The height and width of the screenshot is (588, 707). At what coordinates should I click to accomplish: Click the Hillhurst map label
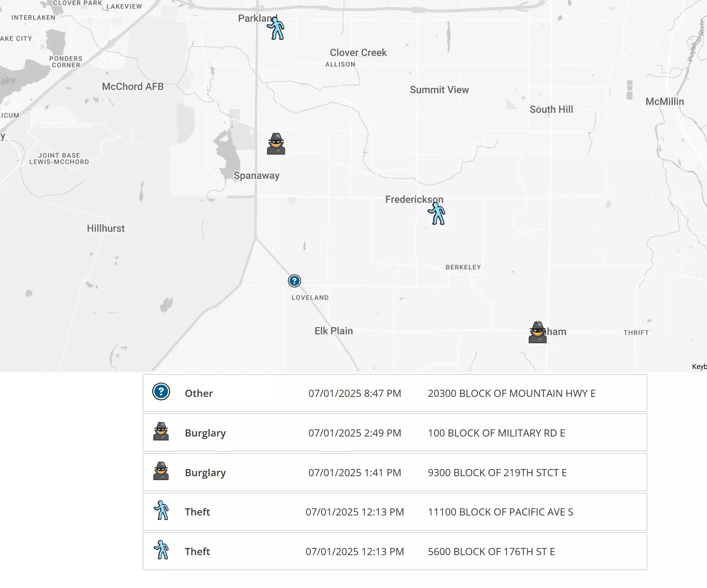(106, 228)
